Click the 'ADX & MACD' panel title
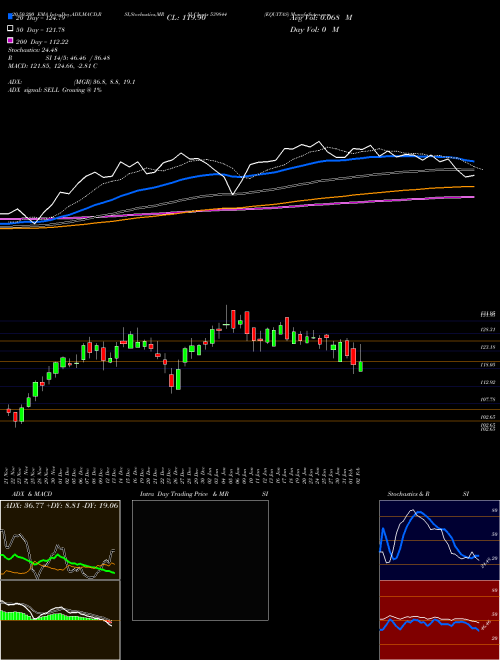This screenshot has width=500, height=660. click(x=32, y=494)
